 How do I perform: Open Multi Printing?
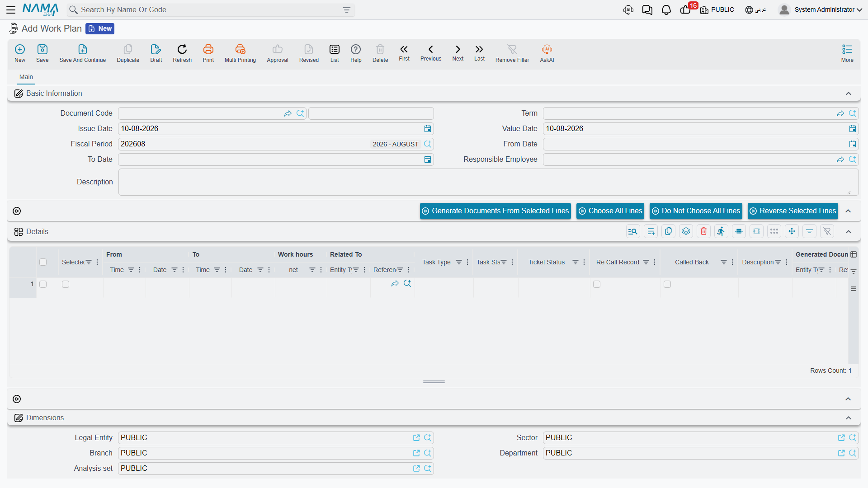(x=240, y=53)
